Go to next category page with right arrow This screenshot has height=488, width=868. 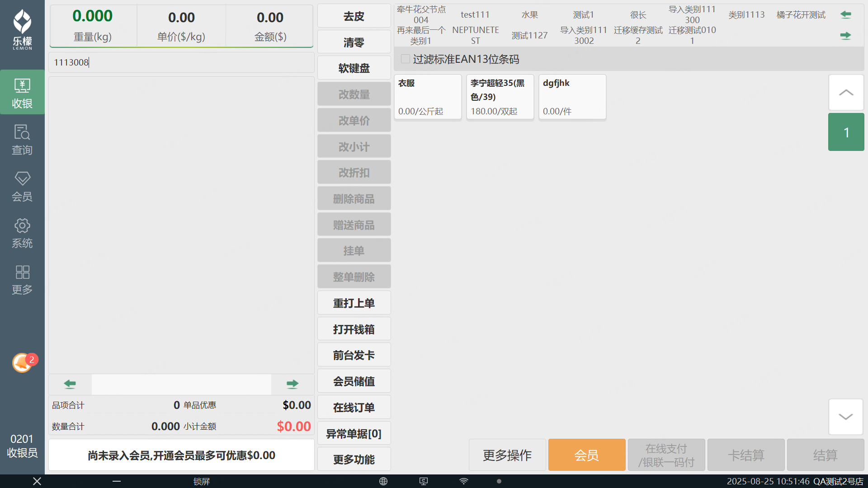pos(845,36)
